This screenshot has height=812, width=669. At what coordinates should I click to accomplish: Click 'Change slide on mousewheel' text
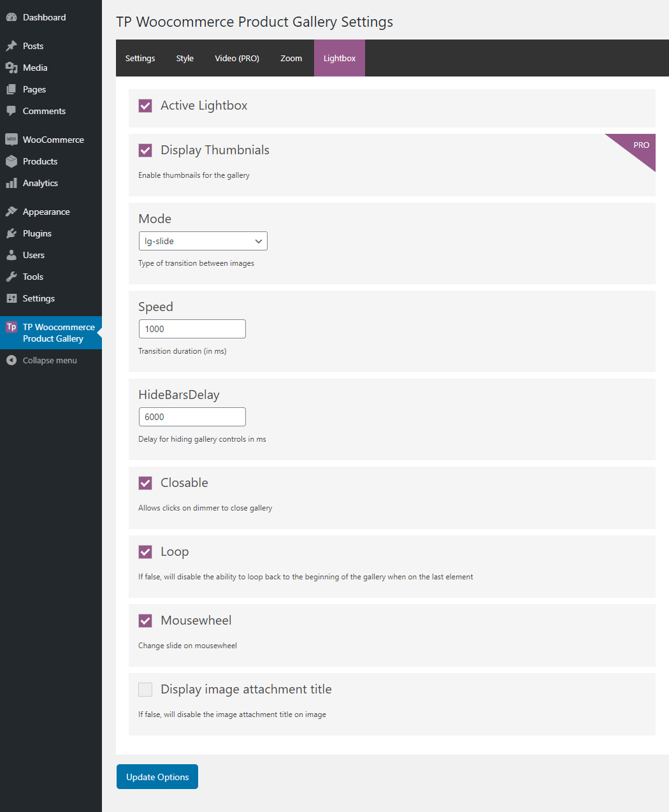coord(187,646)
